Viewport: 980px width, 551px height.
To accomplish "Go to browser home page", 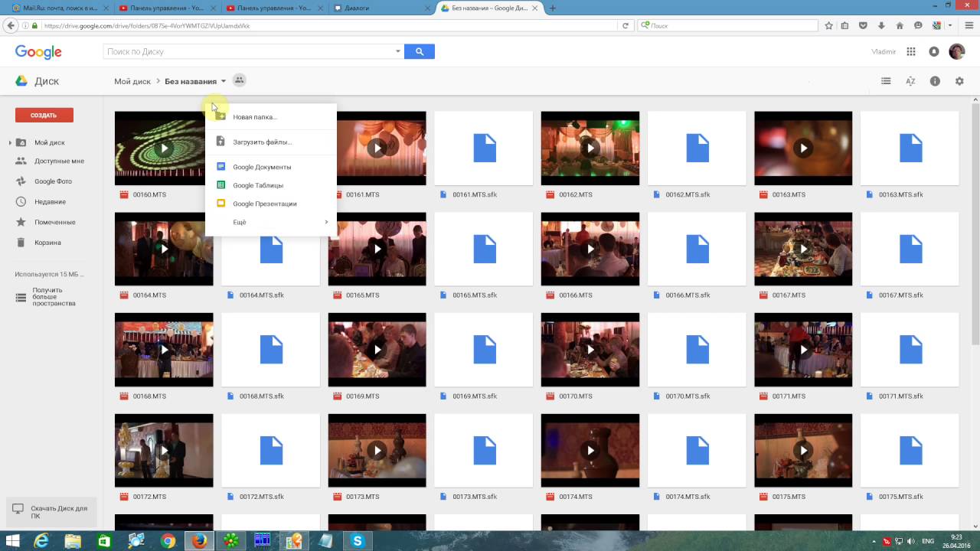I will [900, 25].
